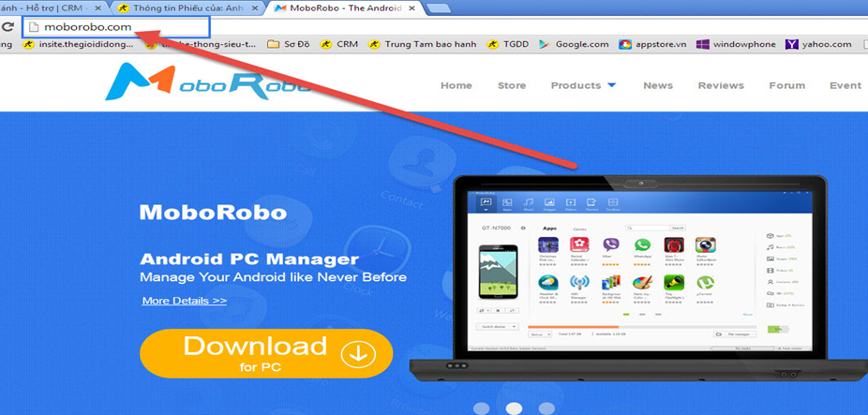The image size is (868, 415).
Task: Open the appstore.vn bookmark
Action: [652, 44]
